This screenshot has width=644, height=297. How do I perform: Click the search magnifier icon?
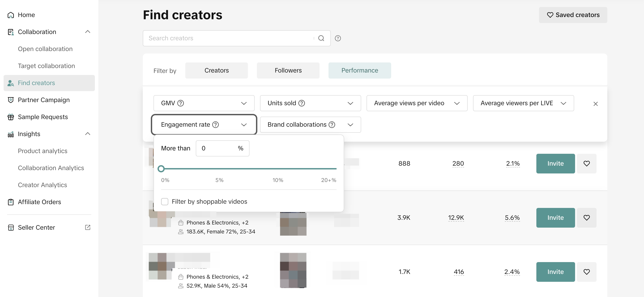pos(321,38)
